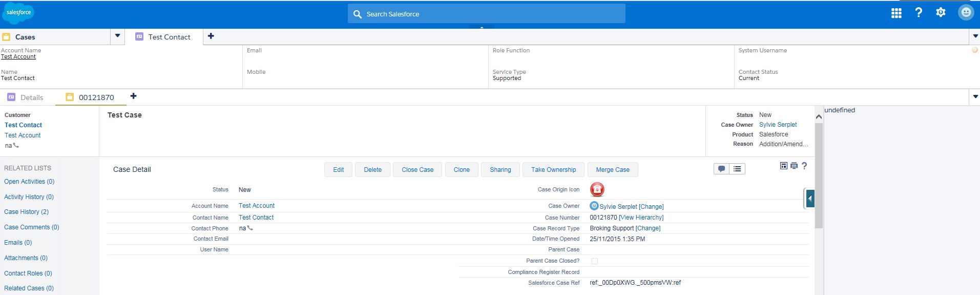This screenshot has height=295, width=980.
Task: Open Test Contact in Customer panel
Action: [x=23, y=125]
